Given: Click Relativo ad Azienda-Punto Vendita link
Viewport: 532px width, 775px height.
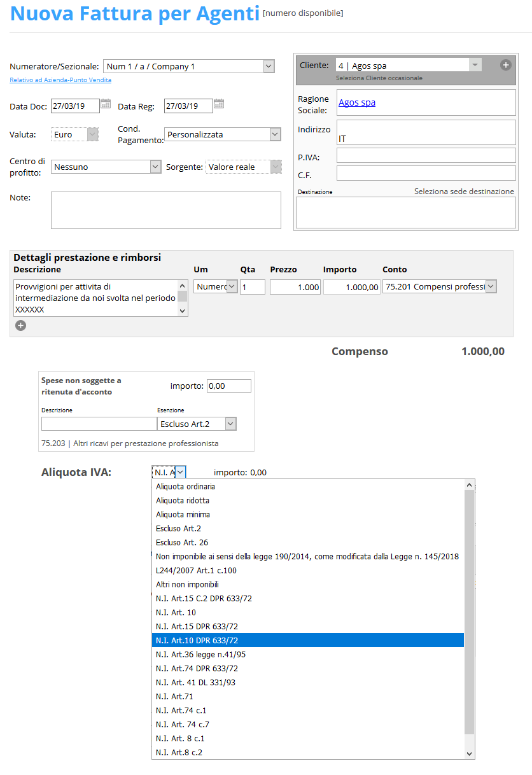Looking at the screenshot, I should pos(60,80).
